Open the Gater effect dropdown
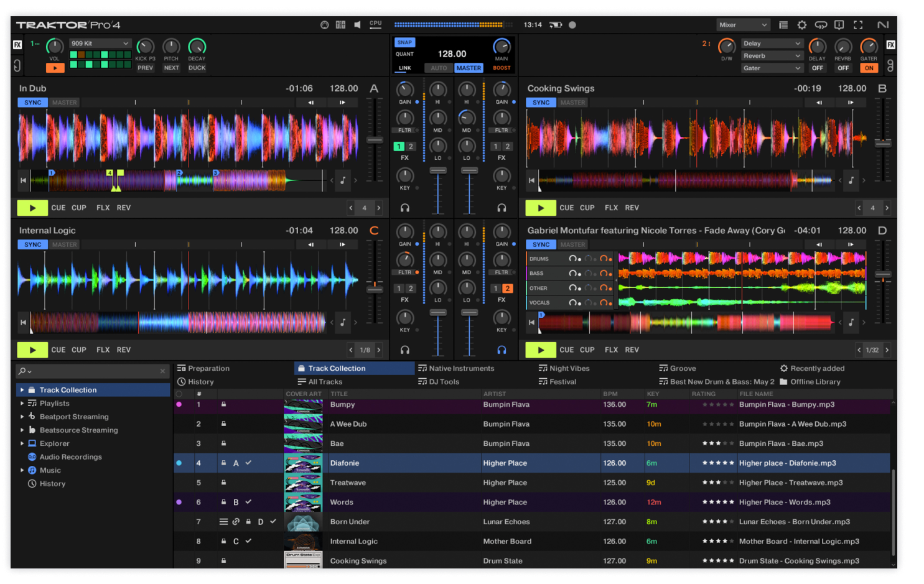This screenshot has height=584, width=924. [772, 68]
